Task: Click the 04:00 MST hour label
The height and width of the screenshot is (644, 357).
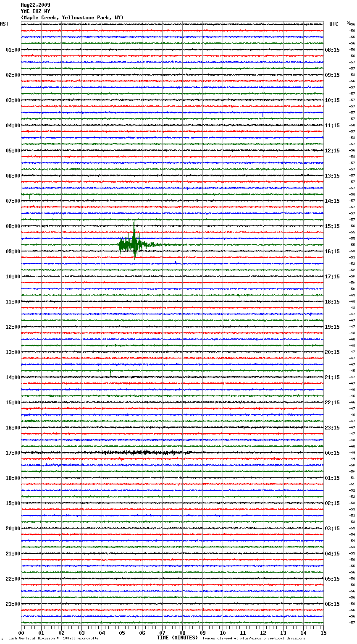Action: 13,126
